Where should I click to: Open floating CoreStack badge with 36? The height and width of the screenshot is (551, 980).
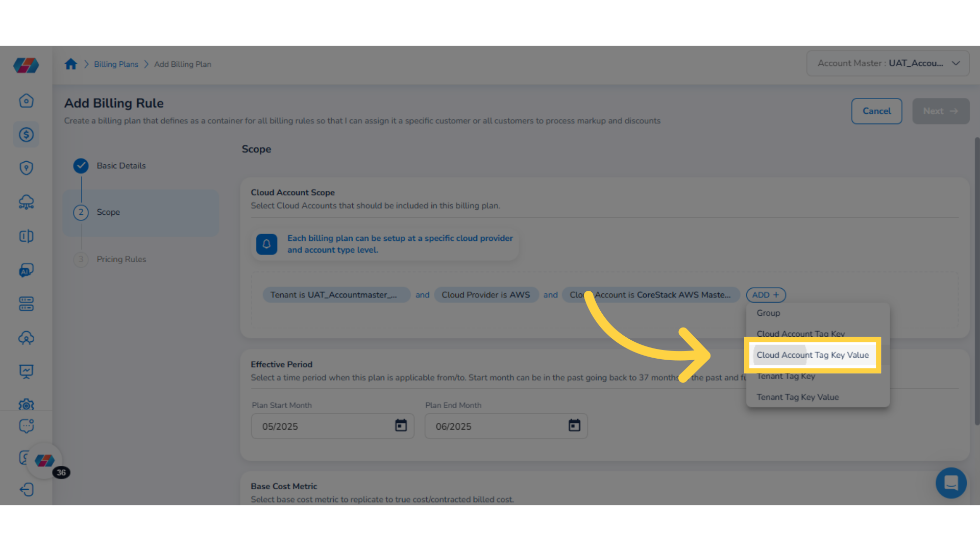[x=45, y=461]
